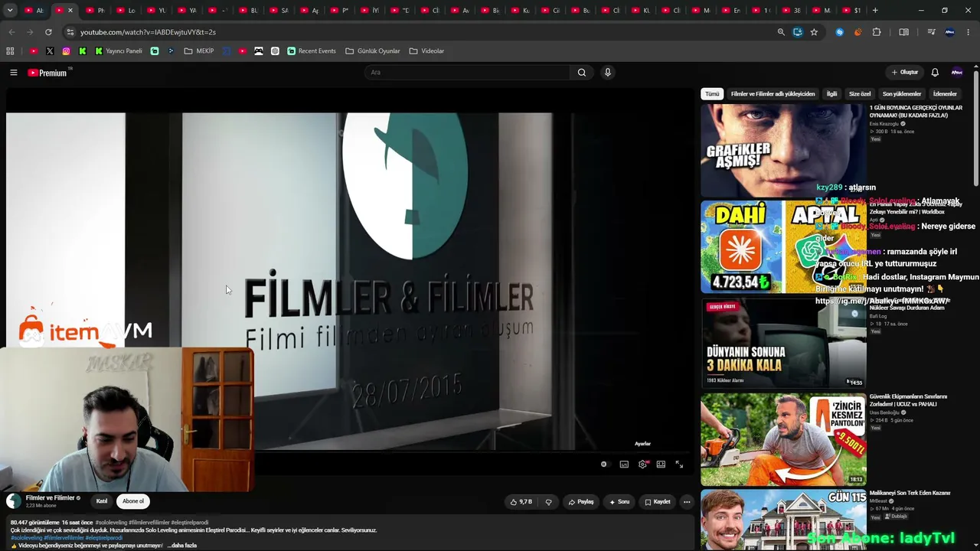Select the İlgili filter chip
Viewport: 980px width, 551px height.
tap(831, 94)
